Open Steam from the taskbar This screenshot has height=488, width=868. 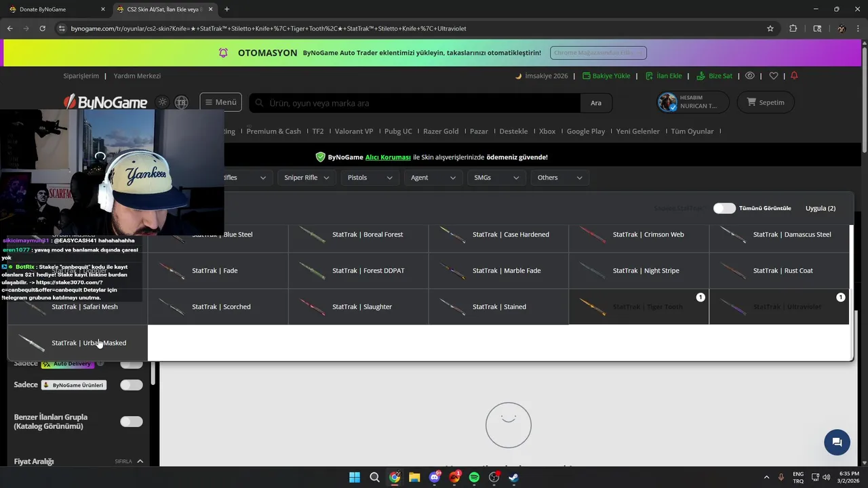[514, 477]
